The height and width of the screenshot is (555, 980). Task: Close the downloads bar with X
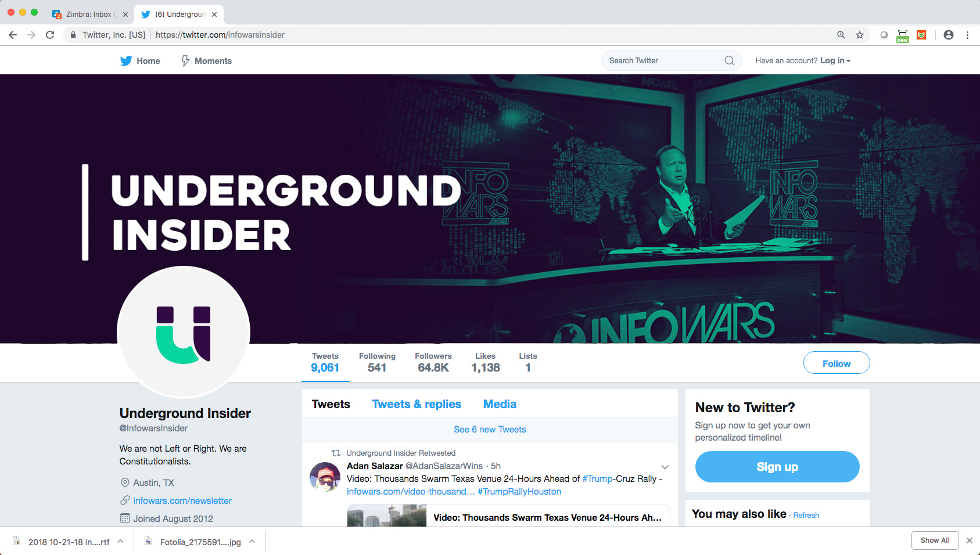click(x=969, y=540)
